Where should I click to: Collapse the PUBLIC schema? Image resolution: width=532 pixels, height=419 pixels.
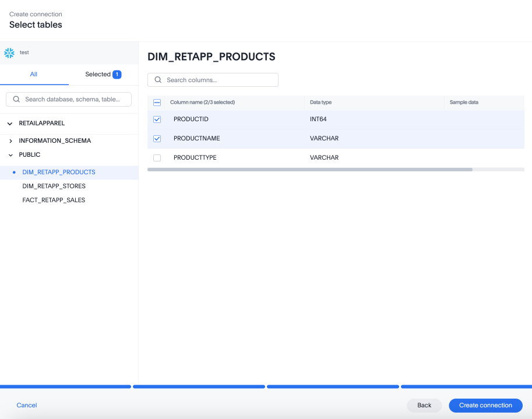pyautogui.click(x=10, y=155)
